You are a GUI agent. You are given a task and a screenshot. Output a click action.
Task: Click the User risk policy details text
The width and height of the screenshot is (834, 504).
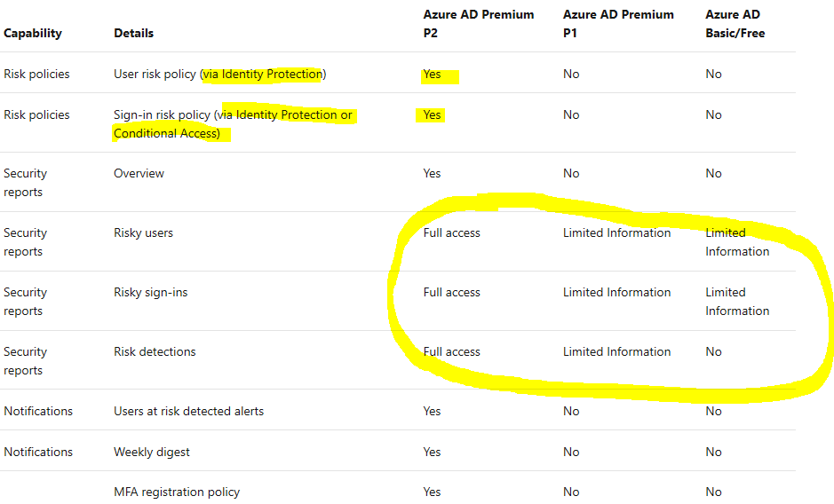point(219,75)
